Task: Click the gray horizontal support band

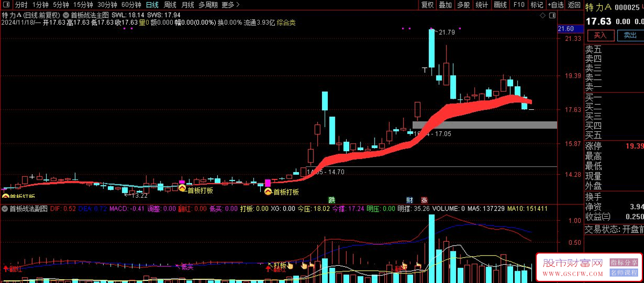Action: point(485,125)
